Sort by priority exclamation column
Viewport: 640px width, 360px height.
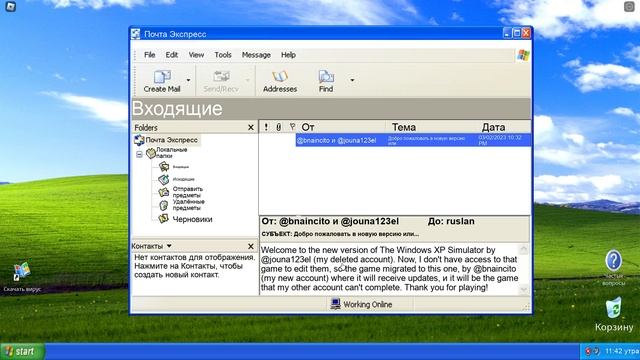click(266, 127)
